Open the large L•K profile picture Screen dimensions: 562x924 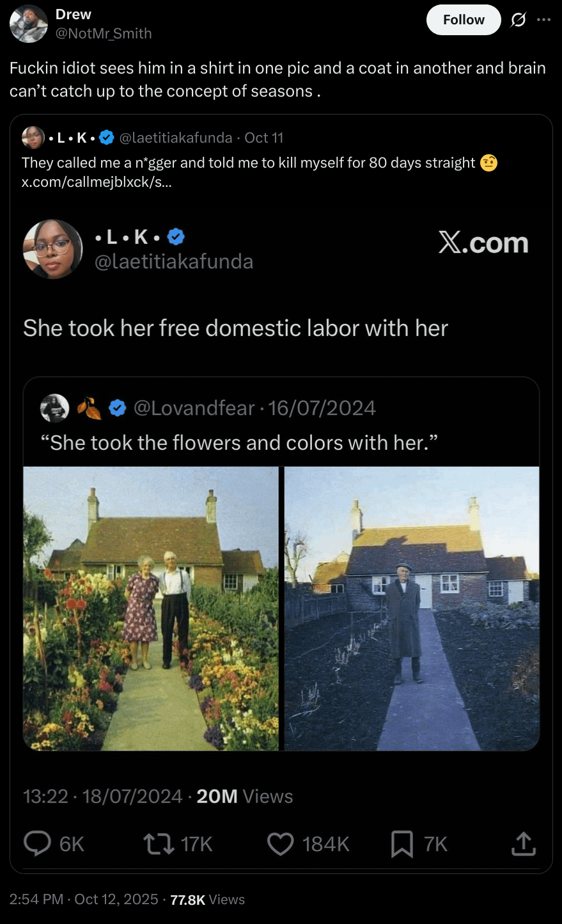[53, 249]
